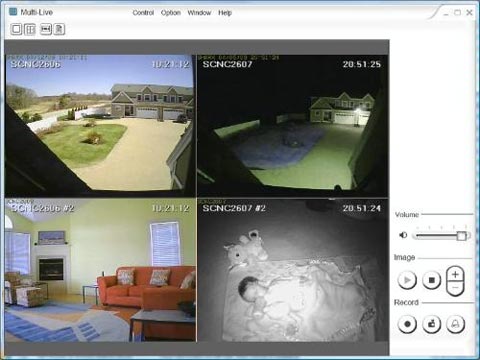Viewport: 480px width, 360px height.
Task: Open the Help menu
Action: point(225,13)
